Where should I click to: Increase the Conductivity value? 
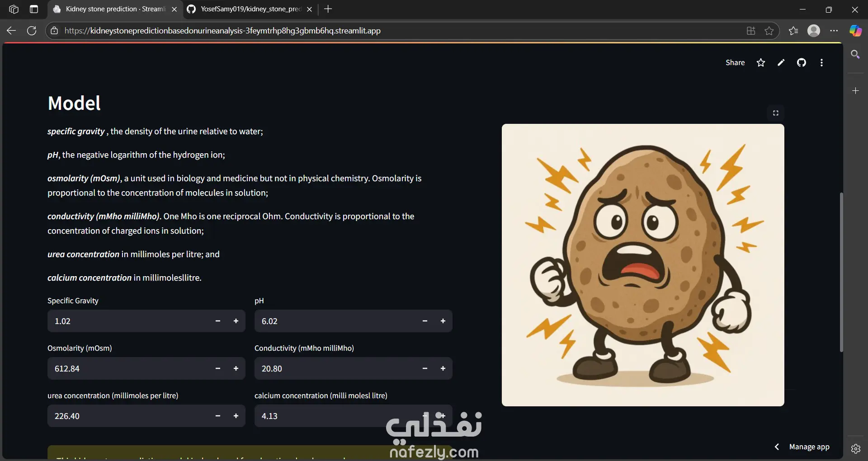(443, 368)
